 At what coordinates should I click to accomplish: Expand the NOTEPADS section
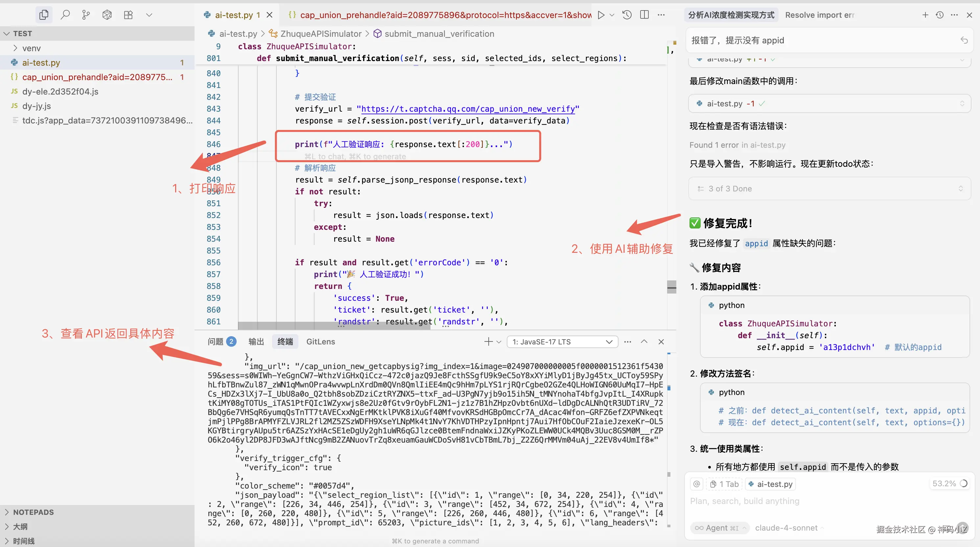pos(33,512)
